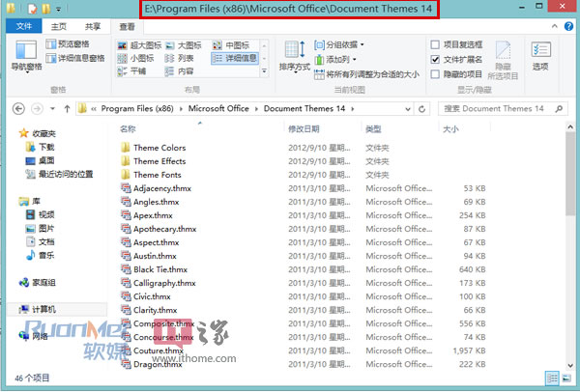
Task: Click the back navigation arrow
Action: (x=18, y=109)
